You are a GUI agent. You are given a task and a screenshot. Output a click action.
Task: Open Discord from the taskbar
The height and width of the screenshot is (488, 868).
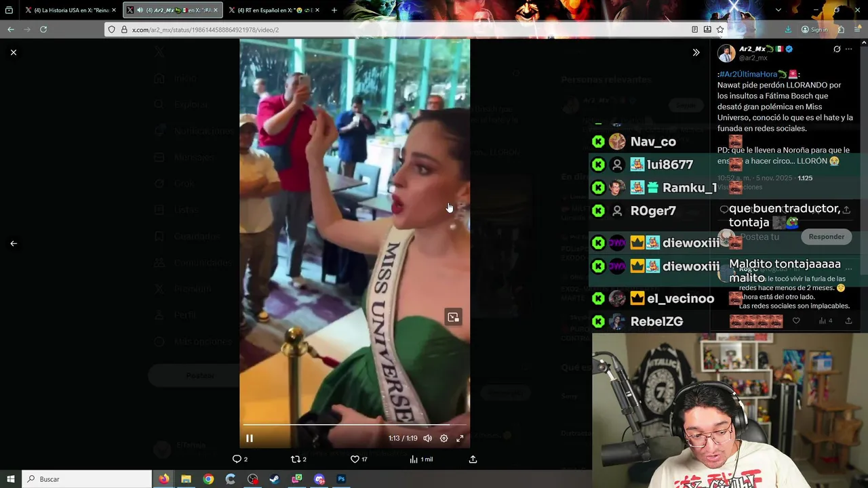click(x=319, y=479)
